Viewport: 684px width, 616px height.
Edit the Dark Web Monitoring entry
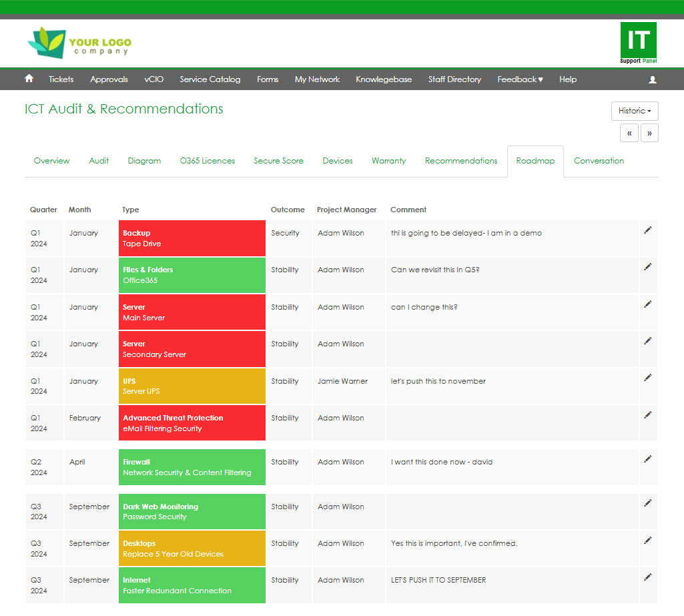click(x=647, y=503)
